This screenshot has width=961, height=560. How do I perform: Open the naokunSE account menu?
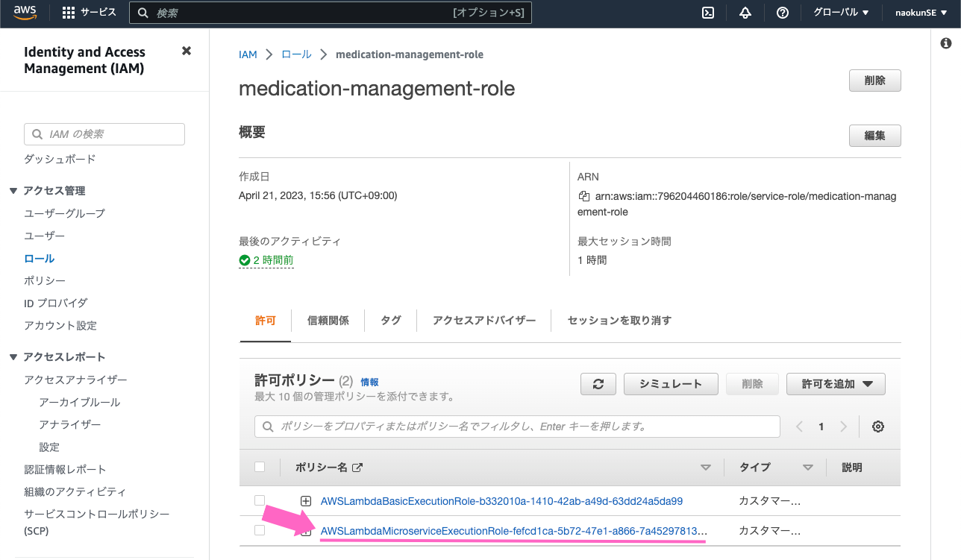[920, 13]
